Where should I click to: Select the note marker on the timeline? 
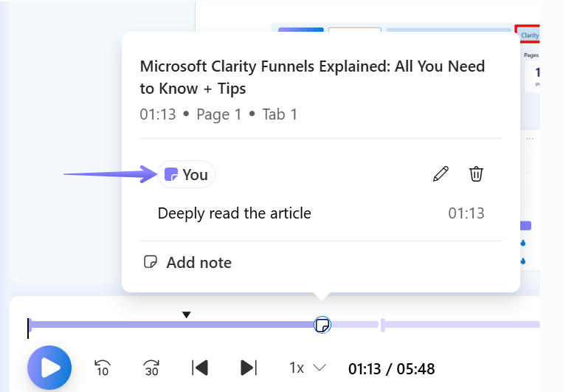(x=322, y=325)
